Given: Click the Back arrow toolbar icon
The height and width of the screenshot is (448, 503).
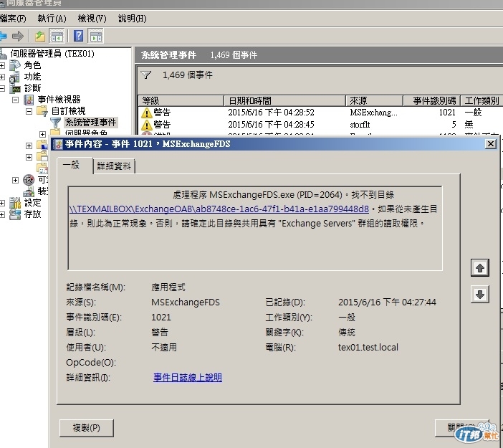Looking at the screenshot, I should (3, 36).
